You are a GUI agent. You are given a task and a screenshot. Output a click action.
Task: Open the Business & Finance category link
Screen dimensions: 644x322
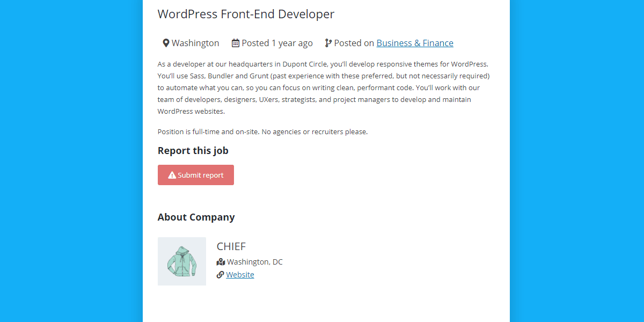click(415, 43)
